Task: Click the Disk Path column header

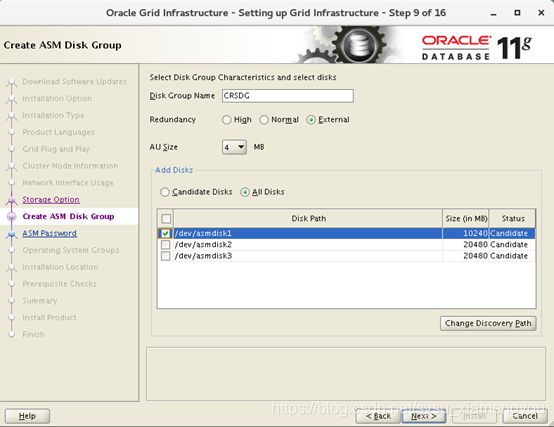Action: tap(308, 219)
